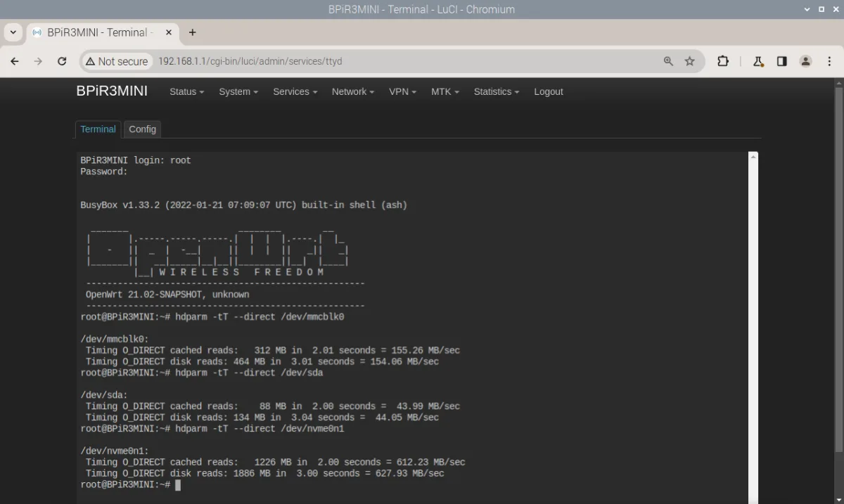Click the page scrollbar down arrow
Image resolution: width=844 pixels, height=504 pixels.
click(x=838, y=498)
